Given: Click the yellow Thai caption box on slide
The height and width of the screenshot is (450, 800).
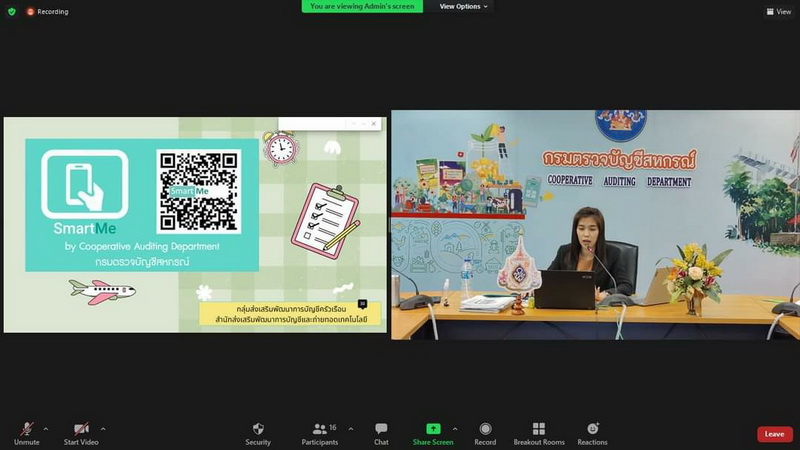Looking at the screenshot, I should (290, 314).
